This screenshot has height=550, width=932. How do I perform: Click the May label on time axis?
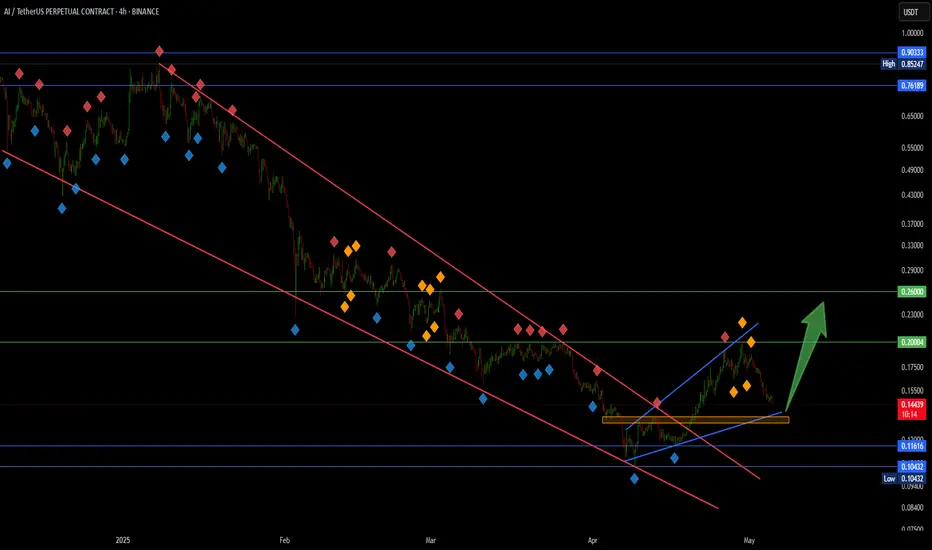tap(749, 540)
